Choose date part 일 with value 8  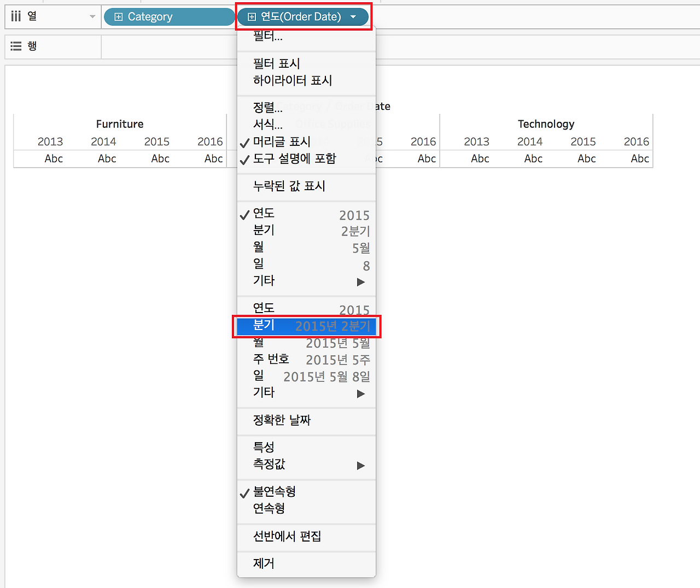pos(306,264)
